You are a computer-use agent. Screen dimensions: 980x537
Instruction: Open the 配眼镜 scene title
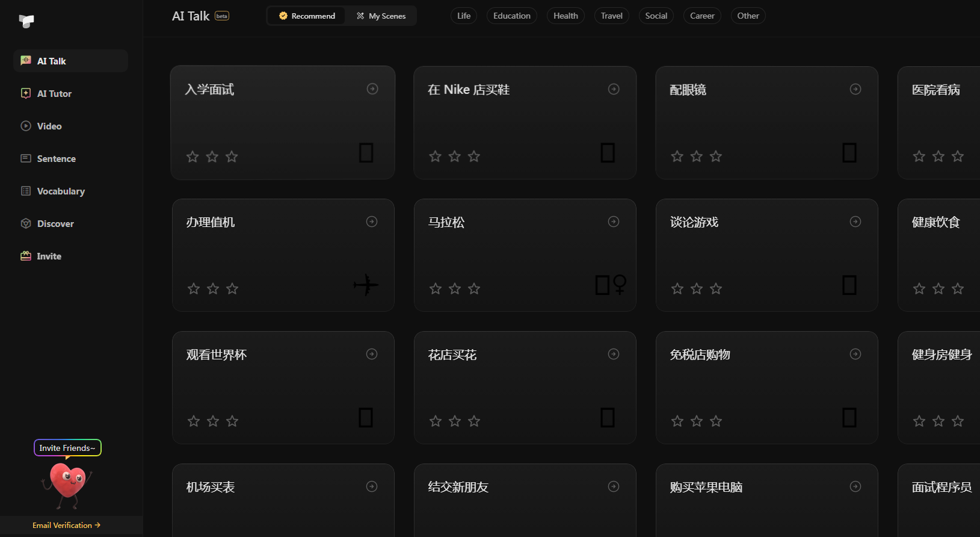(688, 90)
